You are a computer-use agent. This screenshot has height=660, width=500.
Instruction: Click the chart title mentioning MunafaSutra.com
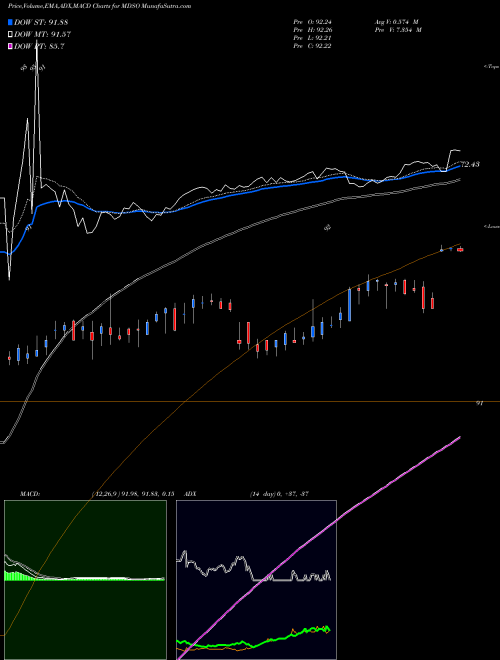[x=99, y=6]
